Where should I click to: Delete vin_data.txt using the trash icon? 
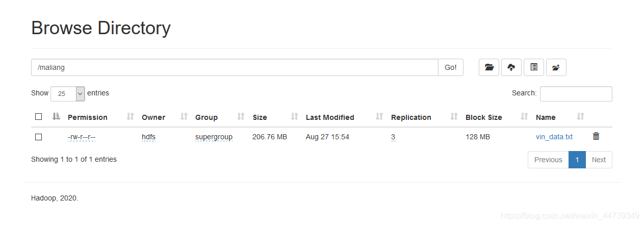pyautogui.click(x=596, y=136)
